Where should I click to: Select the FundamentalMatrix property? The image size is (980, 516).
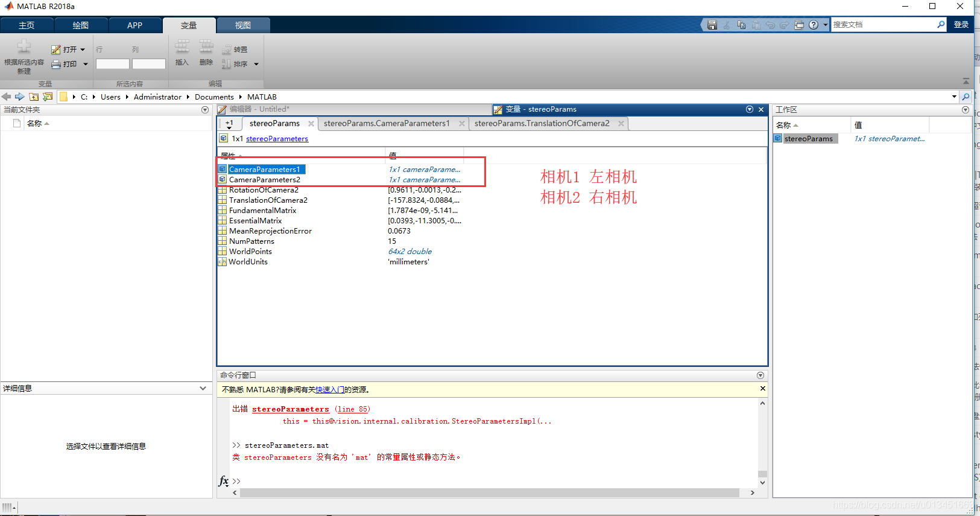click(262, 211)
